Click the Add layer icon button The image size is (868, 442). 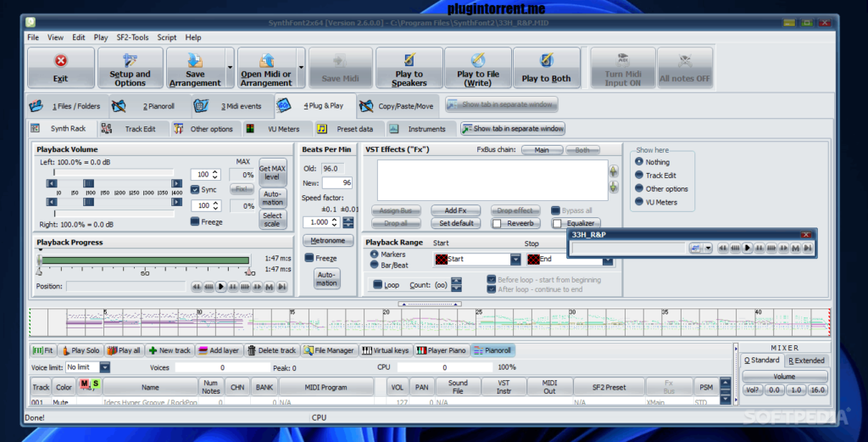coord(219,350)
